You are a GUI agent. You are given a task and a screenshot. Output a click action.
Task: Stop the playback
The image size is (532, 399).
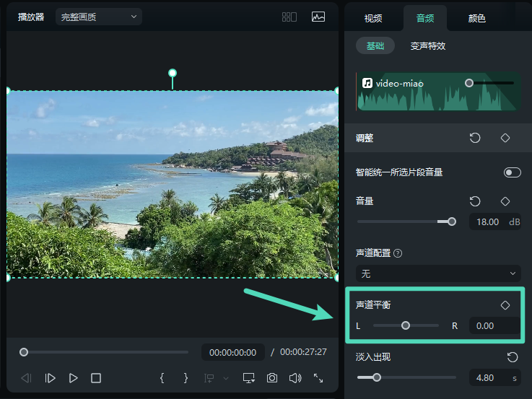point(96,378)
